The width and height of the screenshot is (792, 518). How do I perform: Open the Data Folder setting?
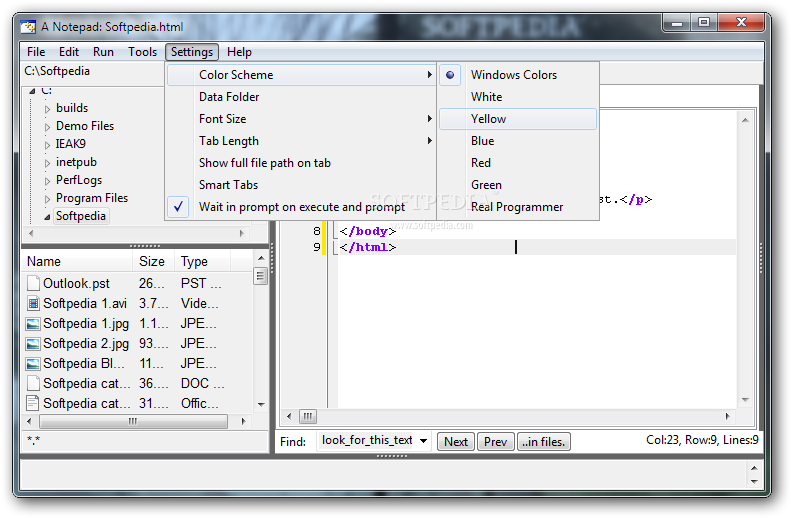[x=302, y=97]
